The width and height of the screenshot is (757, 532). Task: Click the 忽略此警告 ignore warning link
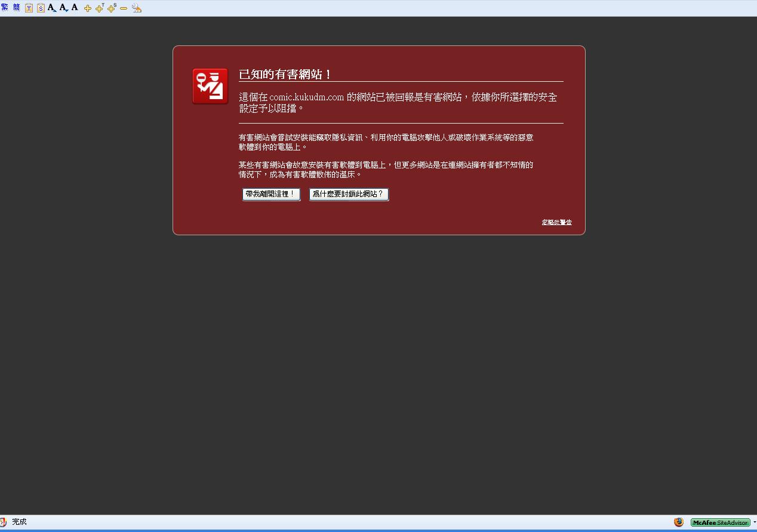pyautogui.click(x=556, y=222)
